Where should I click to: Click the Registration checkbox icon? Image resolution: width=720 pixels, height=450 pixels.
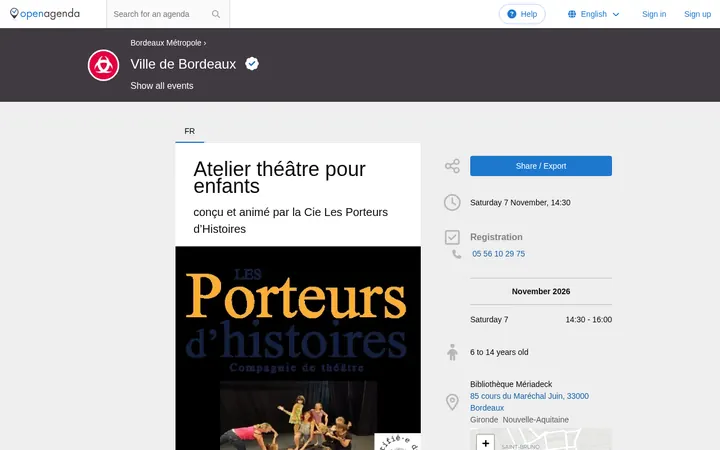(x=452, y=237)
